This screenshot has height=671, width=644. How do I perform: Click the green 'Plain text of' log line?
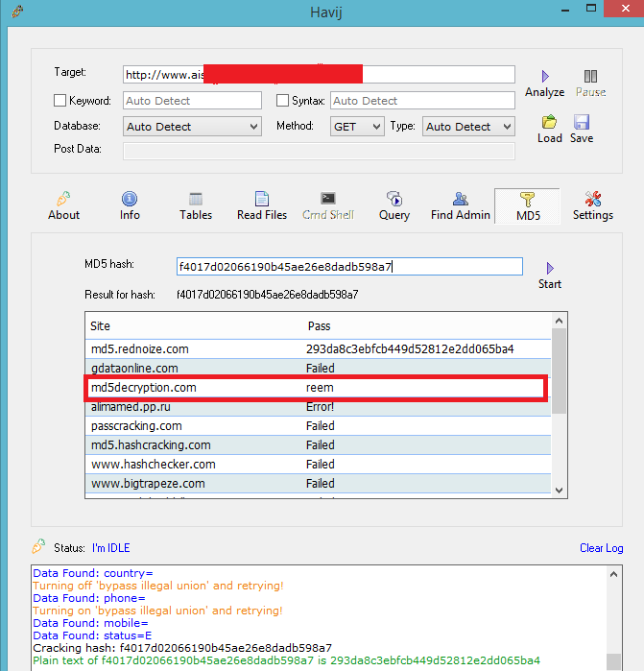coord(286,660)
